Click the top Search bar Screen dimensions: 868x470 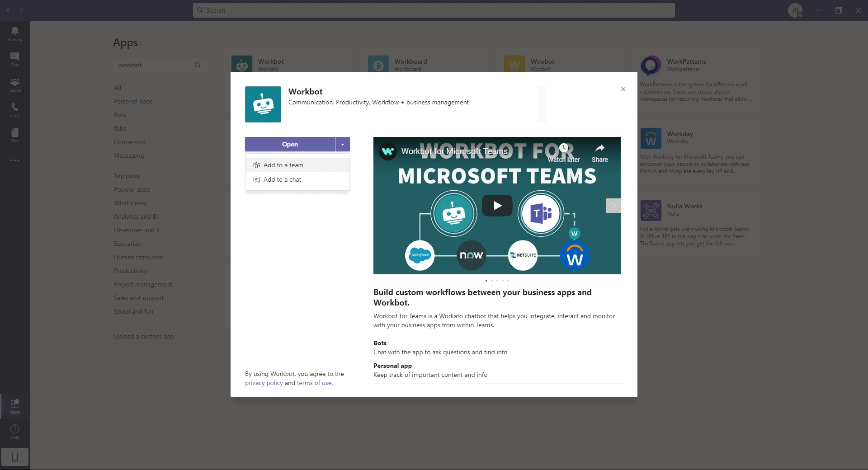434,10
